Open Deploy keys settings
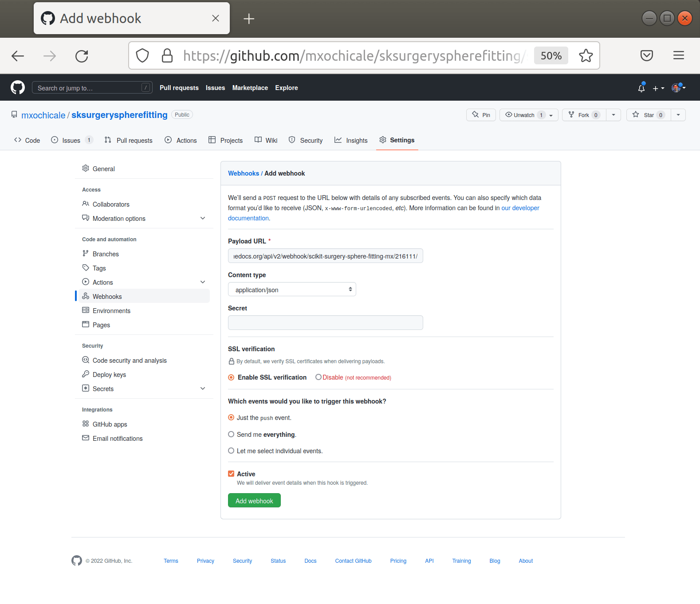The width and height of the screenshot is (700, 604). point(144,374)
